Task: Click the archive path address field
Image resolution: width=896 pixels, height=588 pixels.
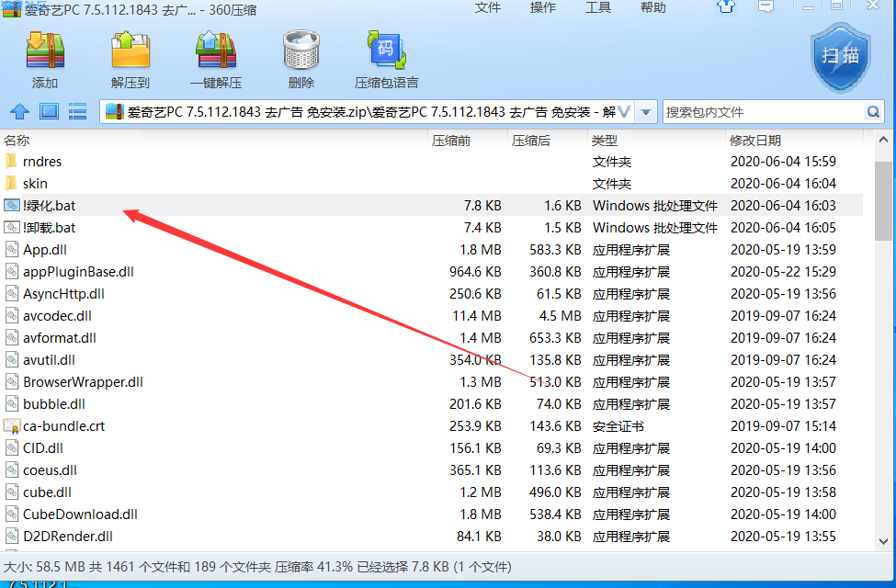Action: [x=368, y=112]
